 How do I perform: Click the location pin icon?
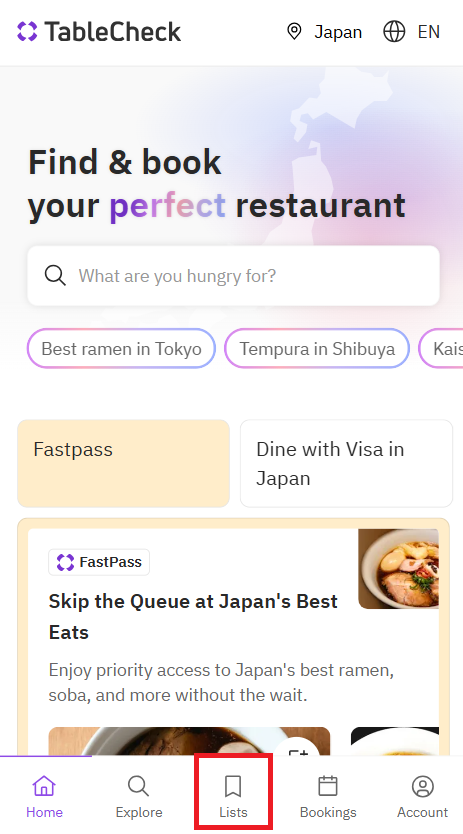pos(294,32)
